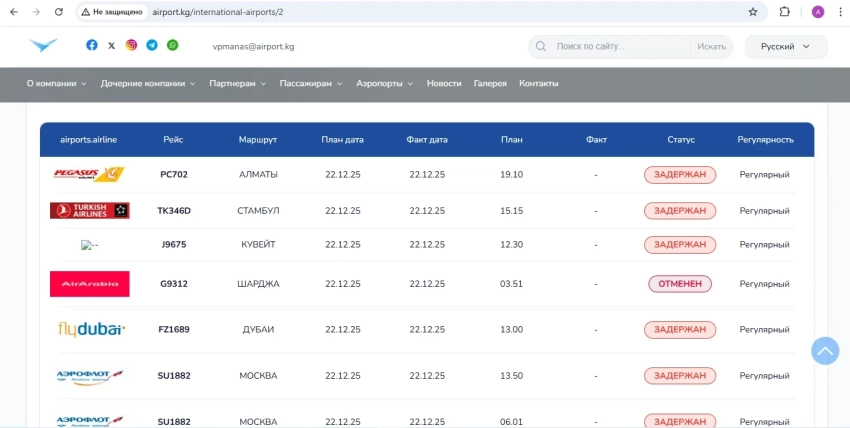
Task: Reload the page
Action: click(x=59, y=12)
